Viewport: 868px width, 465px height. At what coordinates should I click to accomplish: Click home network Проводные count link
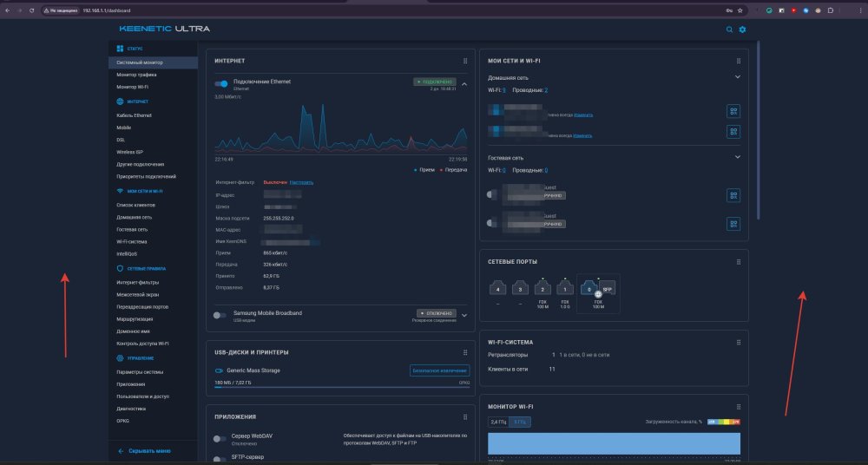(546, 90)
